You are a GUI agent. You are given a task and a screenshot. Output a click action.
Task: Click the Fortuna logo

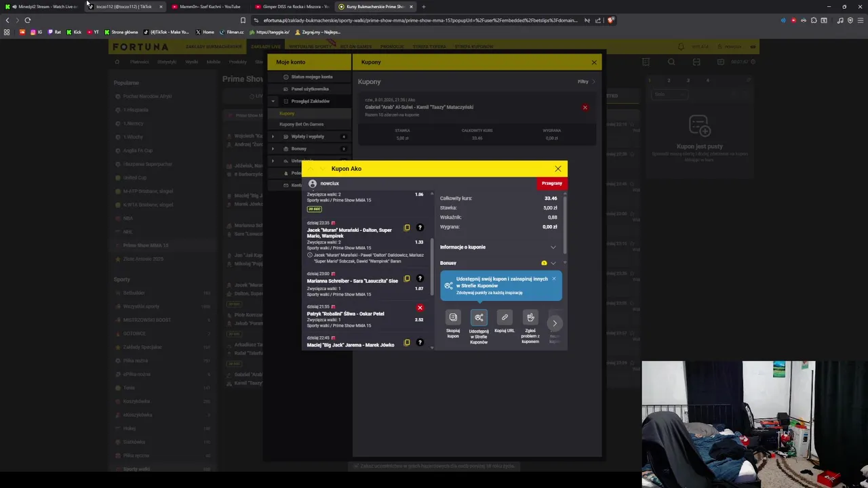tap(140, 47)
